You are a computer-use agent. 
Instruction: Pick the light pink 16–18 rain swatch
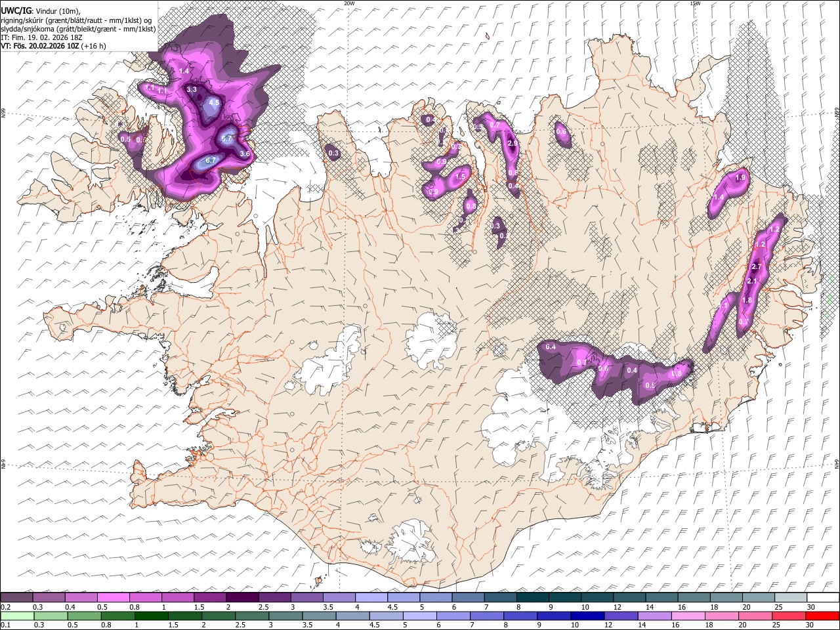click(x=688, y=616)
